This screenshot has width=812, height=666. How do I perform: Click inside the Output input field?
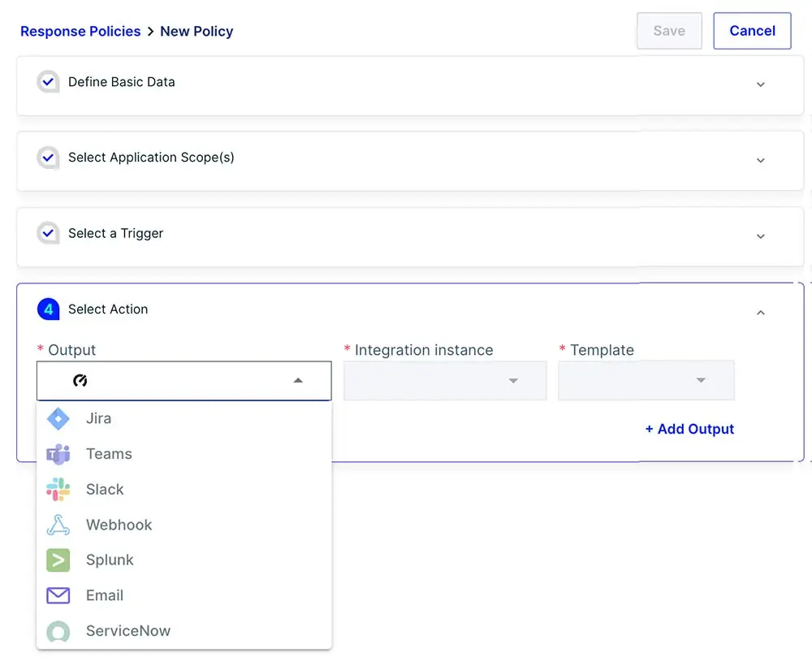pyautogui.click(x=184, y=381)
